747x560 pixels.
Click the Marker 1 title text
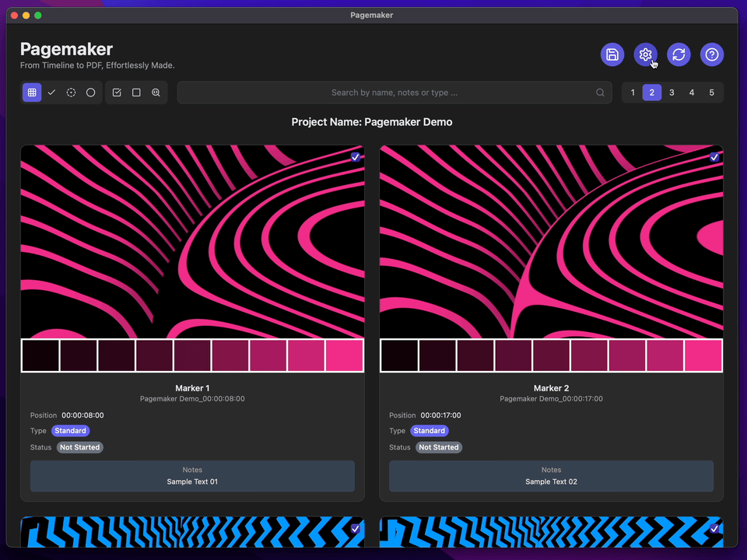(192, 388)
